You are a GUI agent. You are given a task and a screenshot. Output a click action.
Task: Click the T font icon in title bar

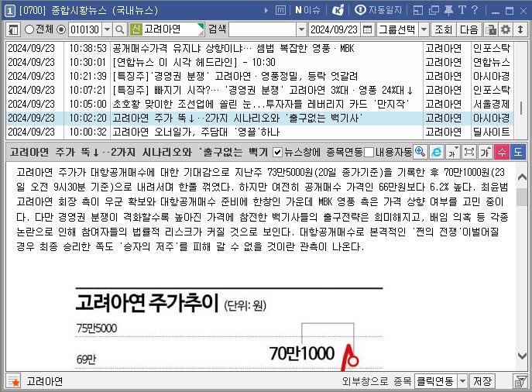coord(462,10)
